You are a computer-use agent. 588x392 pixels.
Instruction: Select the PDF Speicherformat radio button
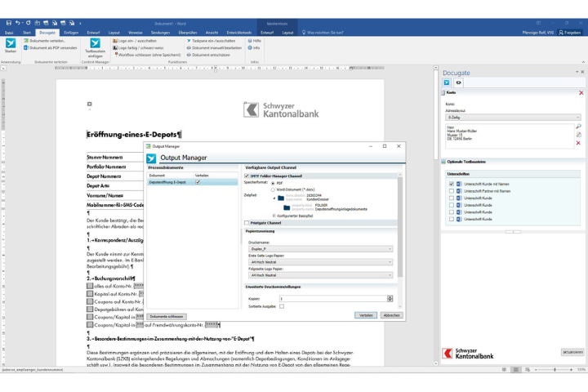coord(273,183)
